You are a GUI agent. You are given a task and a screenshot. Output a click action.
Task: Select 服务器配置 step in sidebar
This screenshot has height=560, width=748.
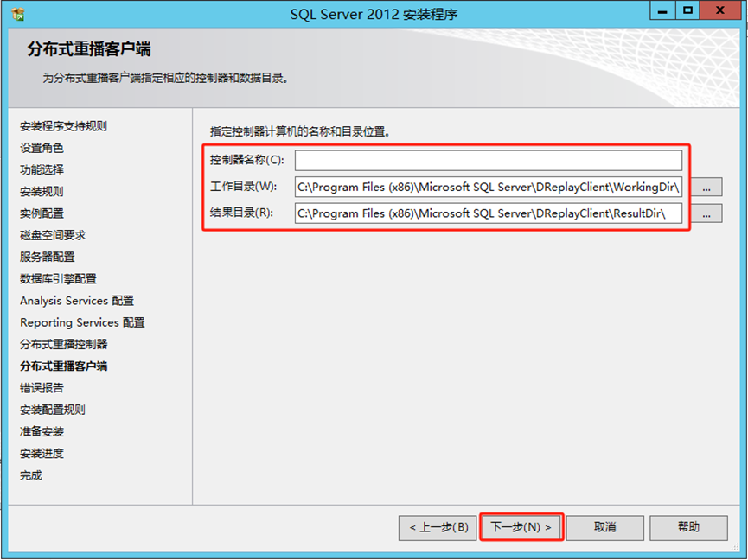point(48,257)
